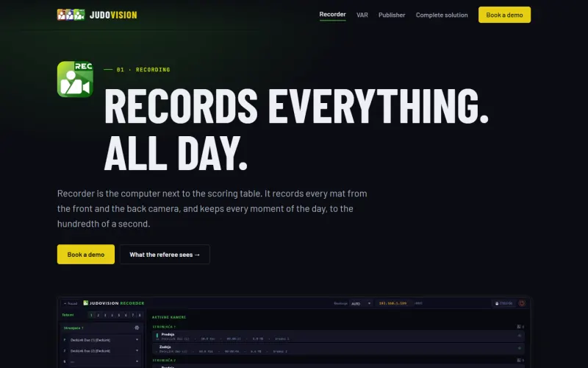The width and height of the screenshot is (588, 368).
Task: Click the "ALL DAY." headline line
Action: click(176, 153)
